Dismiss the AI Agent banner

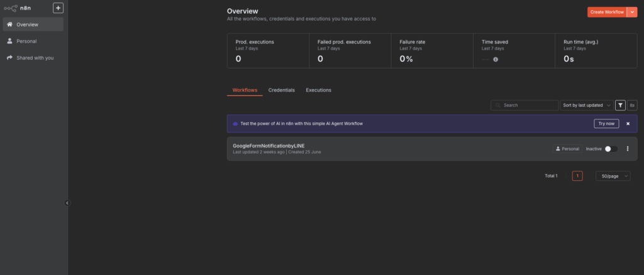click(628, 124)
